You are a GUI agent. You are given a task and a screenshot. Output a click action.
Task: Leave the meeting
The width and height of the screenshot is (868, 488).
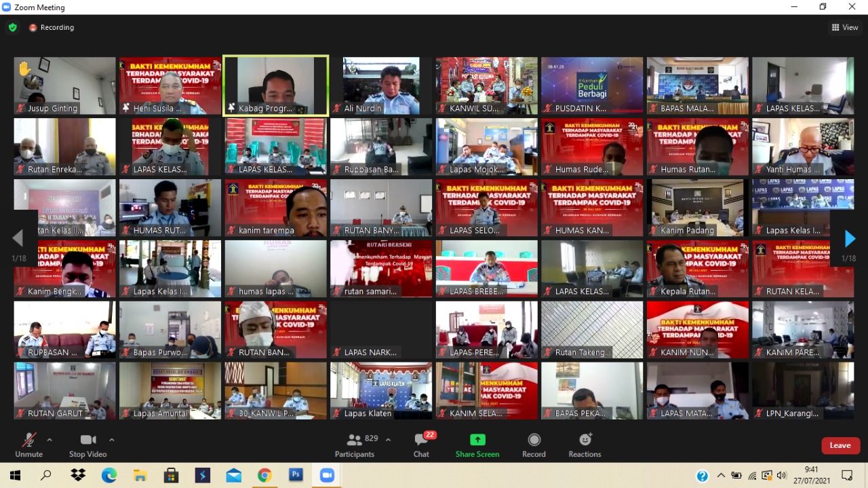tap(840, 445)
